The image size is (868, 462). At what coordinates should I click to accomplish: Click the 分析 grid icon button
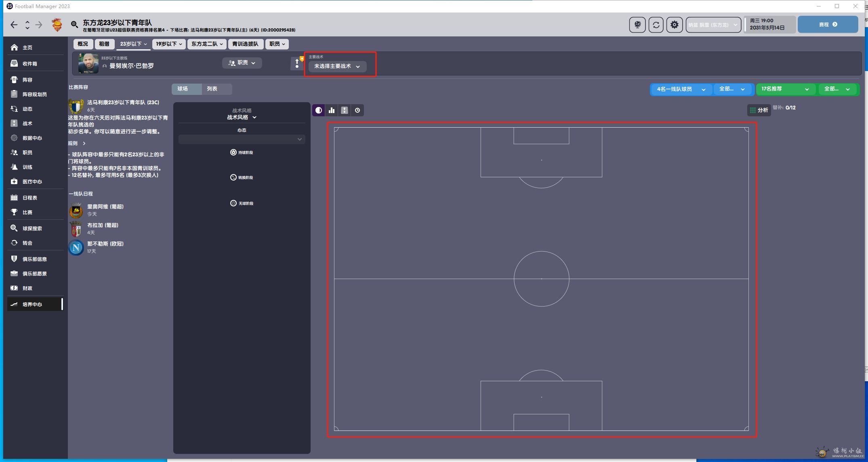pyautogui.click(x=759, y=110)
